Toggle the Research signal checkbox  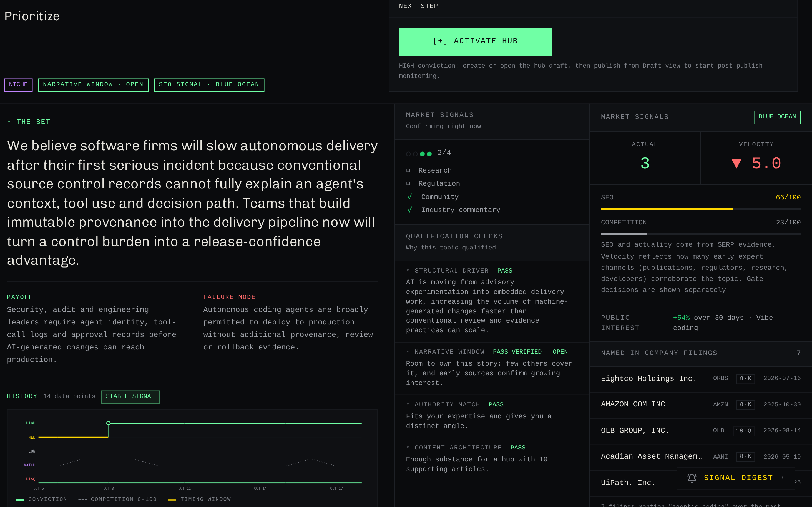coord(408,170)
